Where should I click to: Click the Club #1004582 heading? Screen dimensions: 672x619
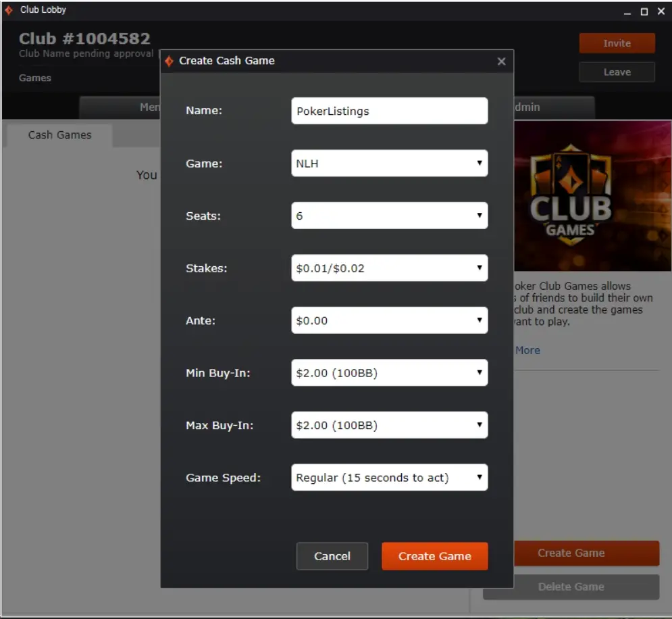click(84, 39)
